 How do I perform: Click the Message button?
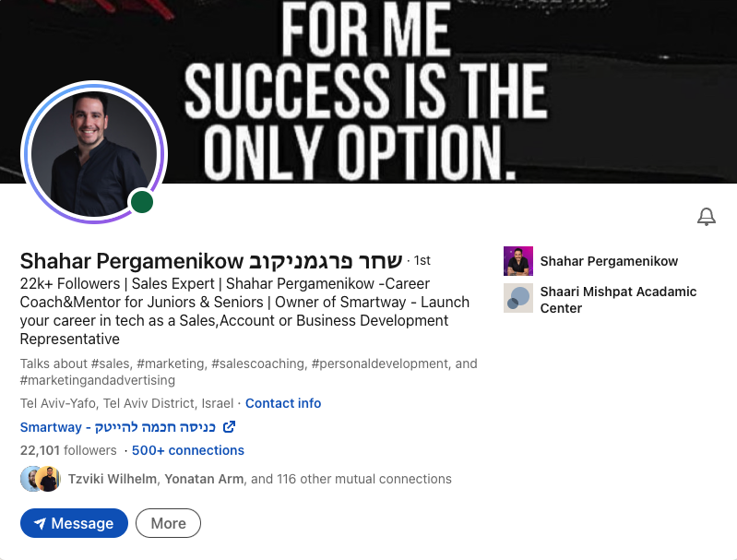75,523
